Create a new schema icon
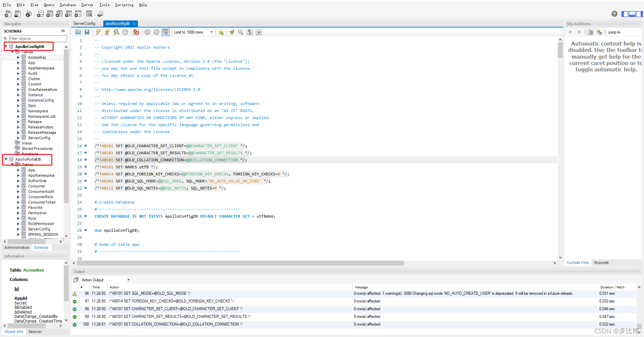The height and width of the screenshot is (337, 644). pos(40,14)
